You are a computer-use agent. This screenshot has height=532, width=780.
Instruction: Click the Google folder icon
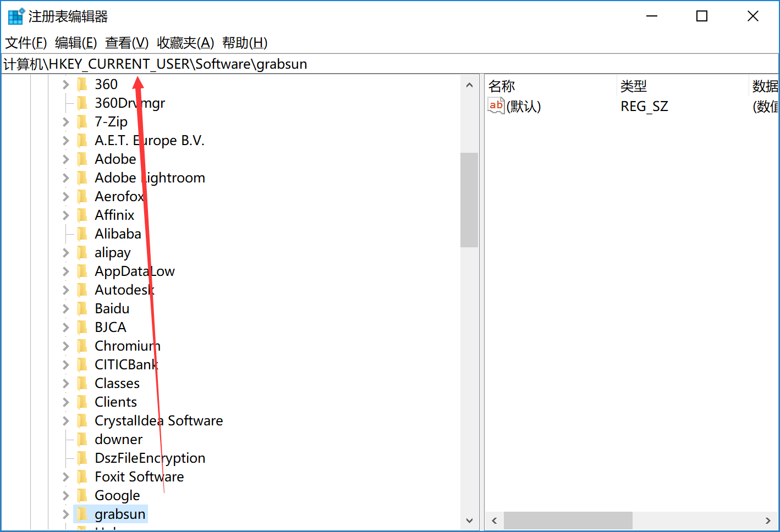[x=82, y=495]
